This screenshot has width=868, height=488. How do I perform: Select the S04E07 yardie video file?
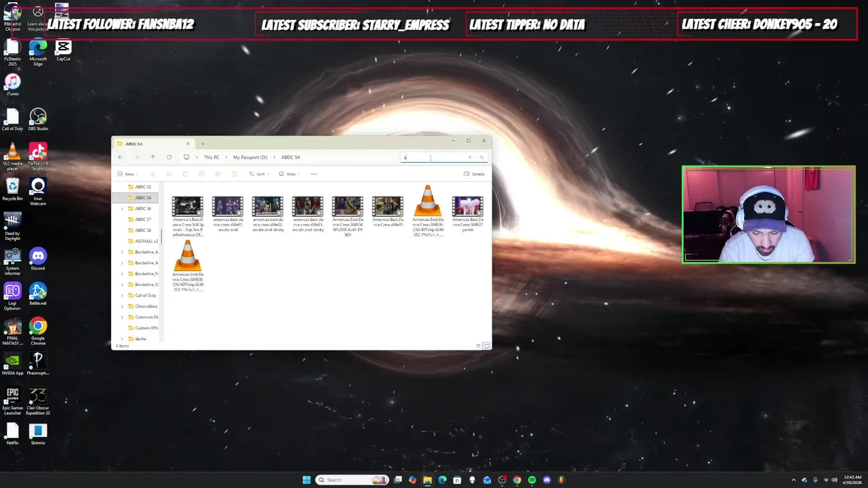click(467, 214)
